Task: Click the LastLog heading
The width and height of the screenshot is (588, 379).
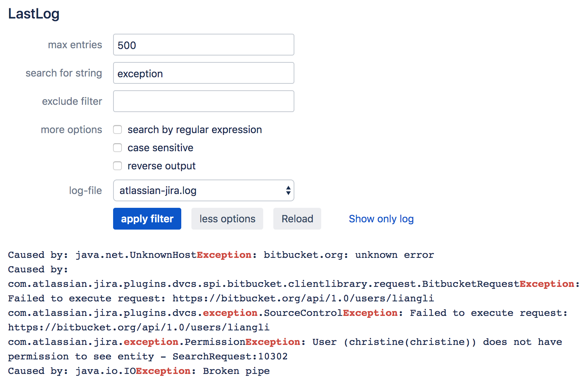Action: pos(34,14)
